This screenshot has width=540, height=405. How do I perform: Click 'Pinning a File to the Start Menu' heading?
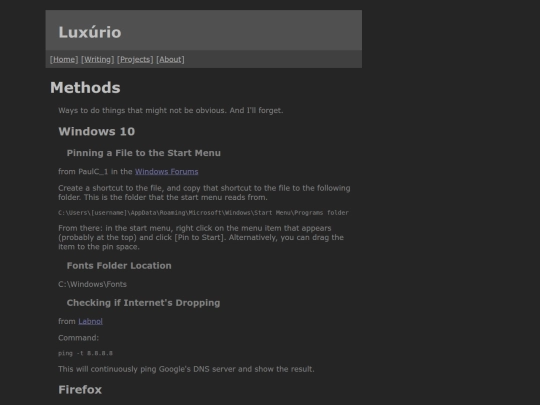coord(144,153)
